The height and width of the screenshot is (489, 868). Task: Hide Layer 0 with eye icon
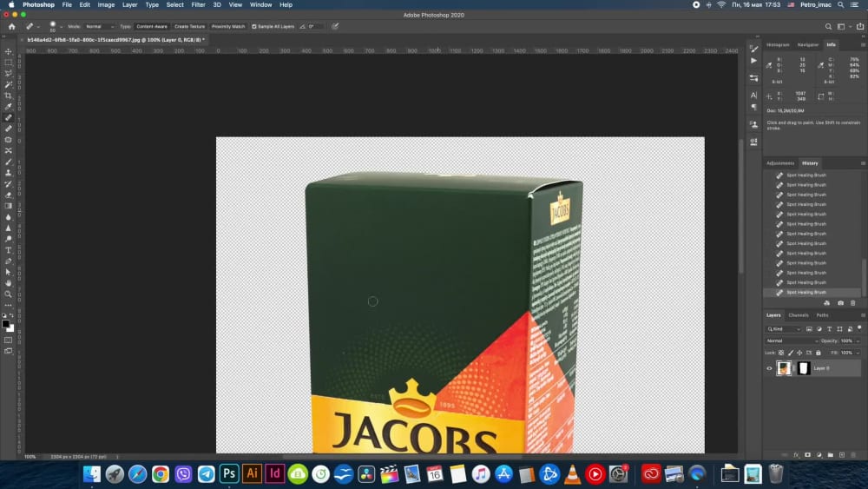[769, 368]
